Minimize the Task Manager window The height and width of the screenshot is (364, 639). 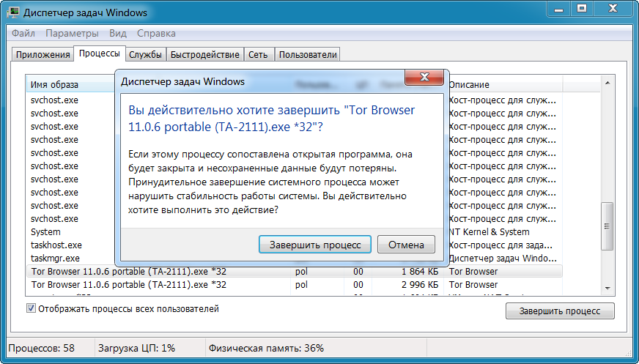pyautogui.click(x=558, y=9)
